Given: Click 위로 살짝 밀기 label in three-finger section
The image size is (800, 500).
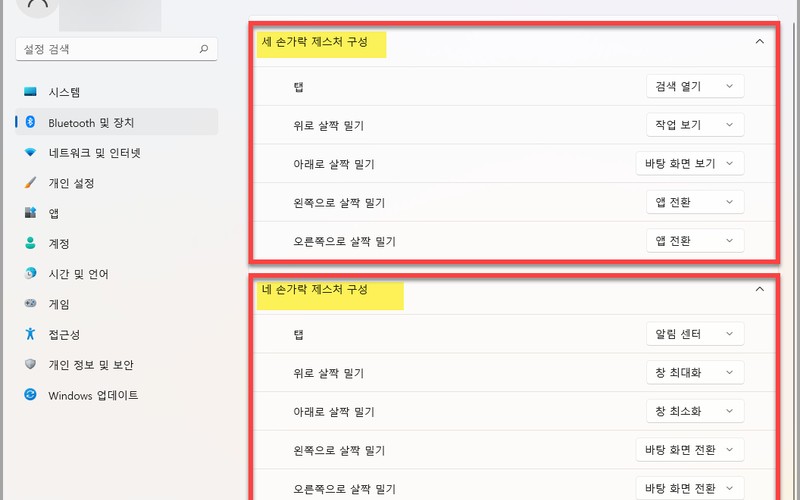Looking at the screenshot, I should [x=329, y=126].
